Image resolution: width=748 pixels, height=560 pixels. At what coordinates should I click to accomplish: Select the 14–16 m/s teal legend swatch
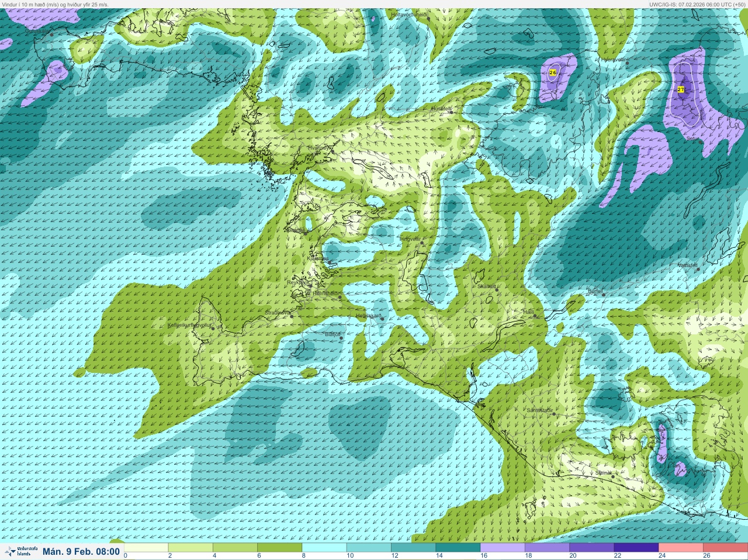[x=458, y=548]
